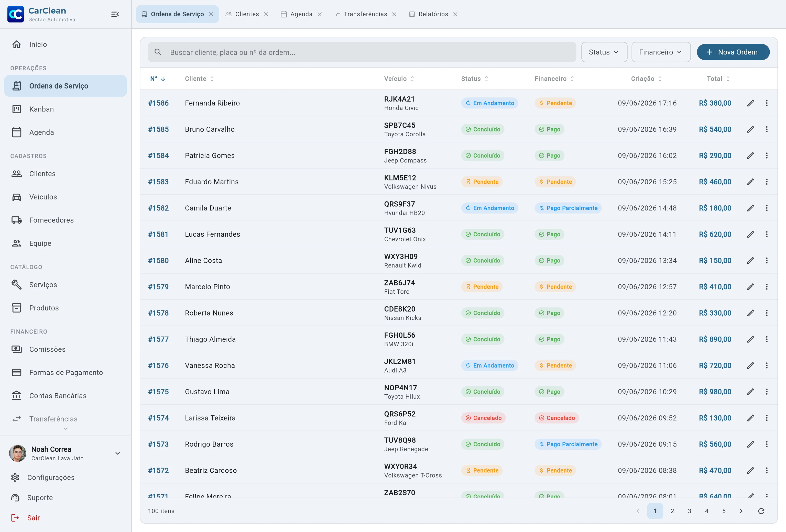Viewport: 786px width, 532px height.
Task: Open the Financeiro filter dropdown
Action: click(x=661, y=52)
